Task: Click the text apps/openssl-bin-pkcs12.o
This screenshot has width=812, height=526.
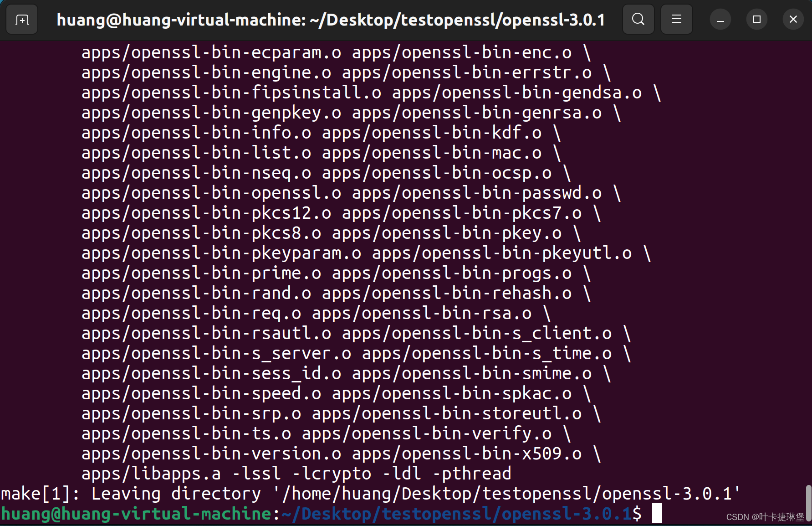Action: pyautogui.click(x=206, y=213)
